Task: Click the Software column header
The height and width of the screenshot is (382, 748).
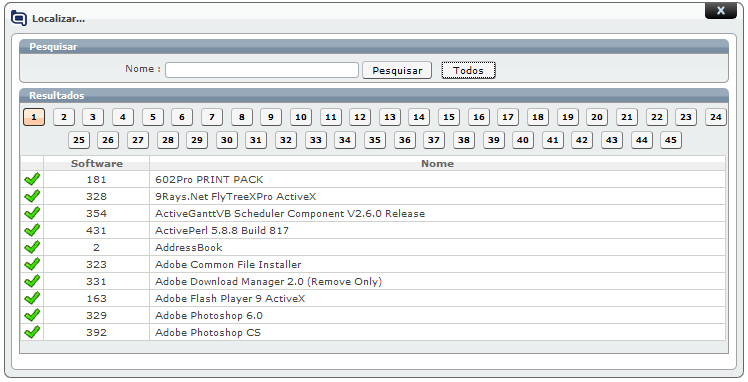Action: pyautogui.click(x=96, y=163)
